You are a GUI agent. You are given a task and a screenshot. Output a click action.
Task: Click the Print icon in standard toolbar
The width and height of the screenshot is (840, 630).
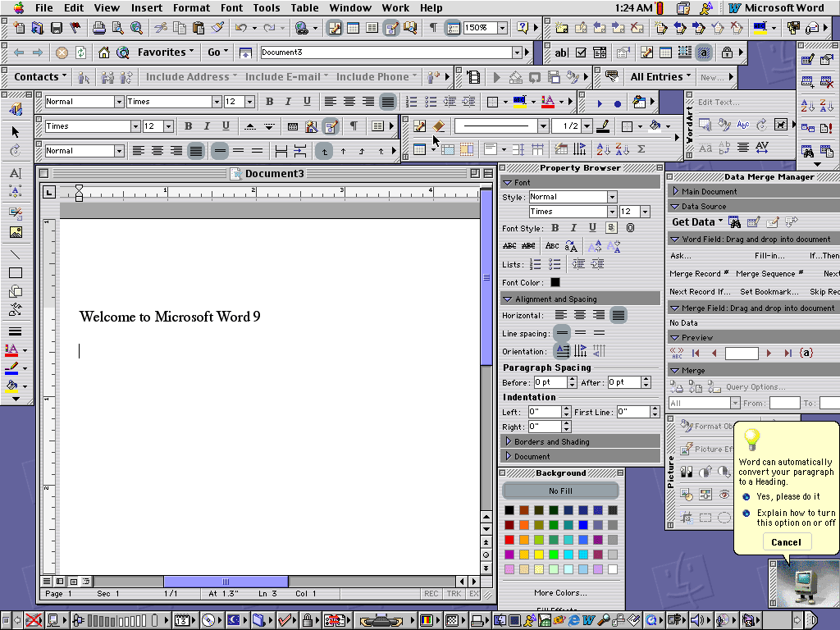tap(98, 28)
